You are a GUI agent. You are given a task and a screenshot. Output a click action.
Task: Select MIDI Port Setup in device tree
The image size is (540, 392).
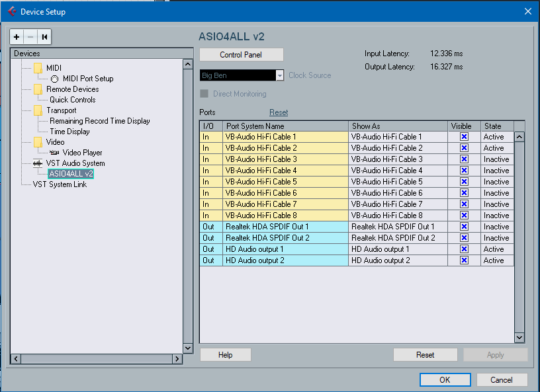tap(88, 79)
